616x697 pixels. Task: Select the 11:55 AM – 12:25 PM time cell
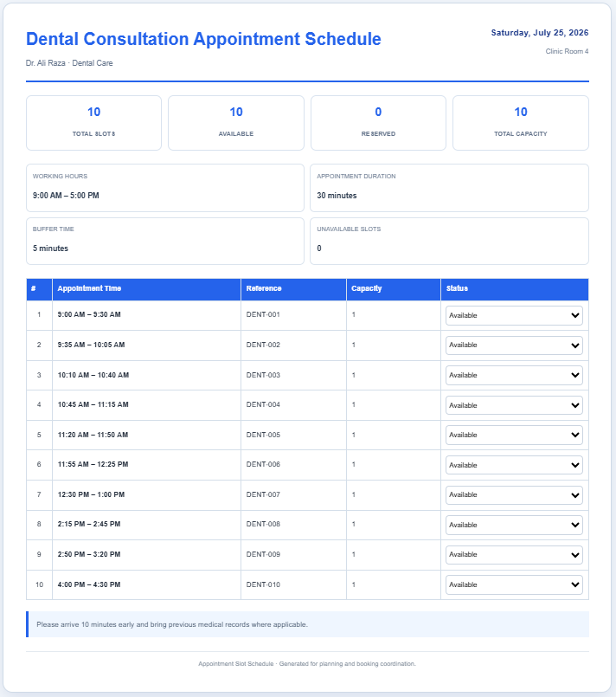click(x=146, y=464)
